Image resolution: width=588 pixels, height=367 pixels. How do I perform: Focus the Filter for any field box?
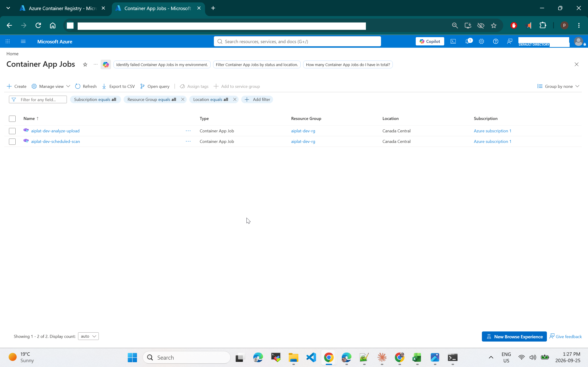(38, 100)
